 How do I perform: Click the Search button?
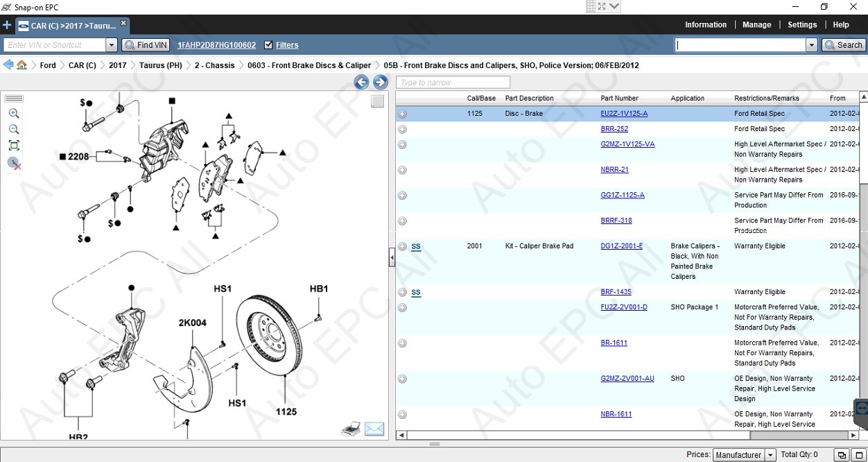(843, 45)
